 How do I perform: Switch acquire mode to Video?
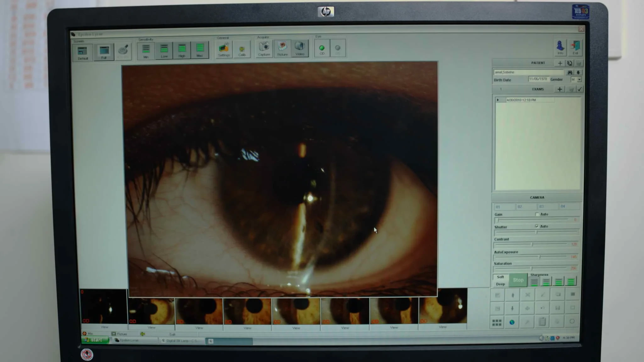[x=300, y=47]
